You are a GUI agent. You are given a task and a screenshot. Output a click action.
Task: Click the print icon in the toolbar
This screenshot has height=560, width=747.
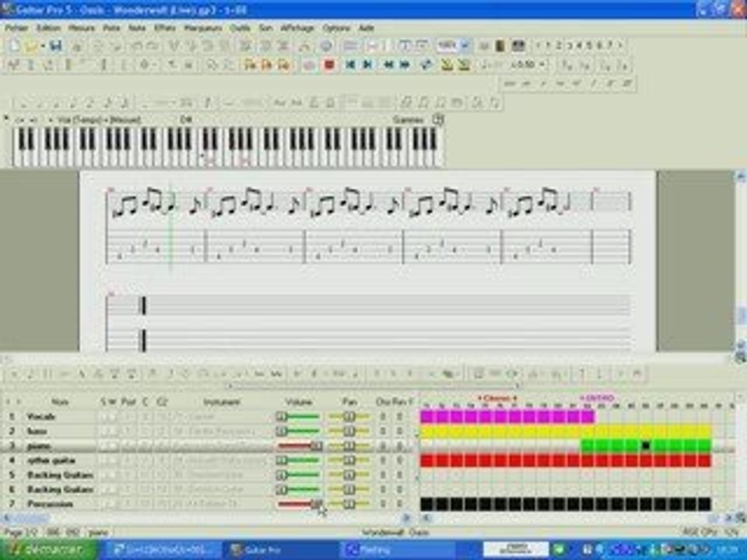coord(77,46)
